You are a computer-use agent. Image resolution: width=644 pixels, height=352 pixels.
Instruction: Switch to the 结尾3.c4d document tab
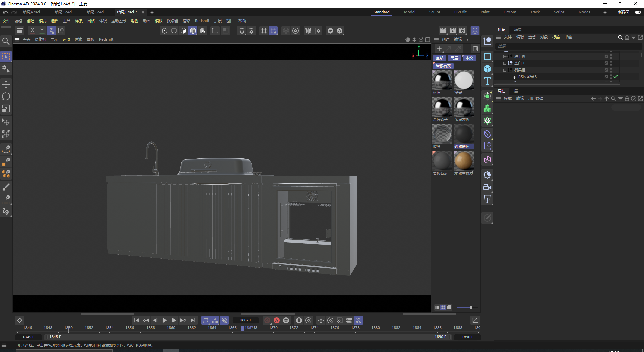[x=63, y=12]
